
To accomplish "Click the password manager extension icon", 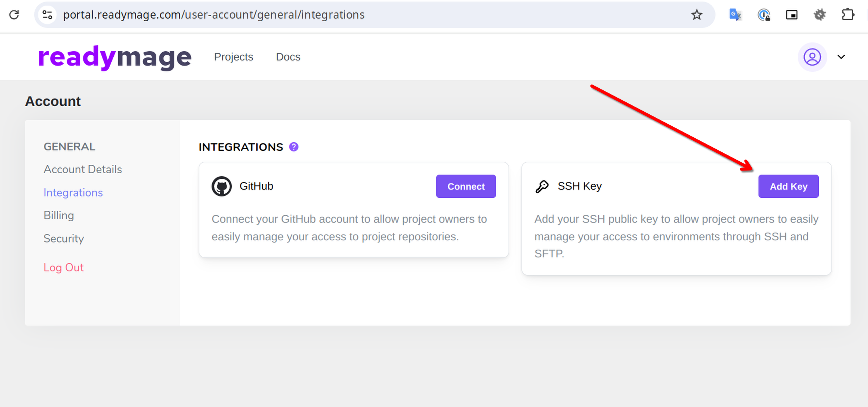I will tap(764, 15).
